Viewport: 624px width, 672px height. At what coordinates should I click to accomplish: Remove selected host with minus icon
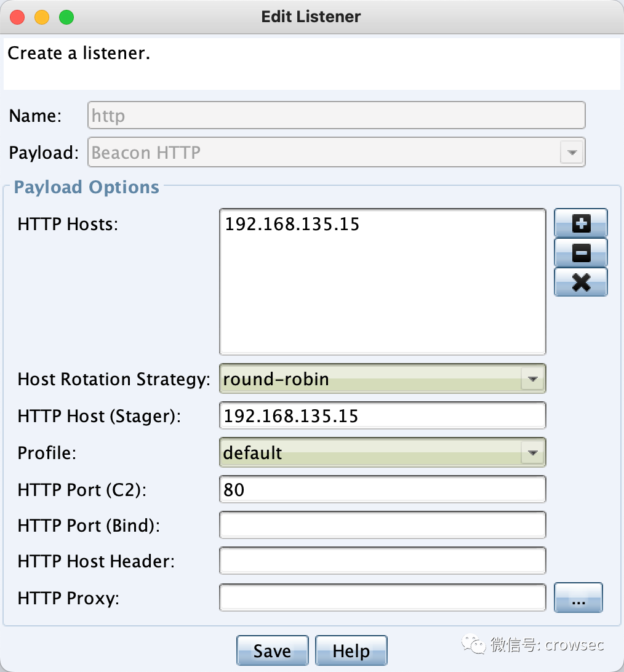[581, 253]
